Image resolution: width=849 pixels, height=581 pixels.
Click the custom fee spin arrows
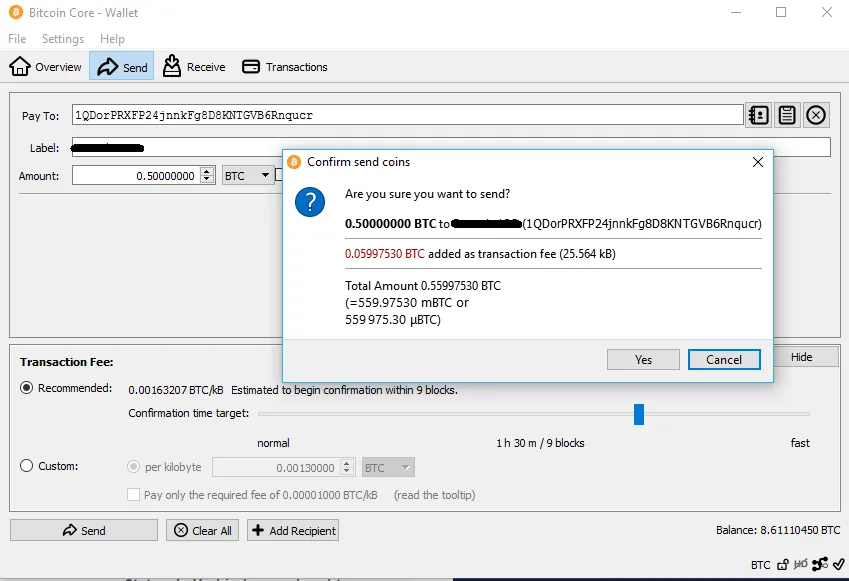coord(347,467)
